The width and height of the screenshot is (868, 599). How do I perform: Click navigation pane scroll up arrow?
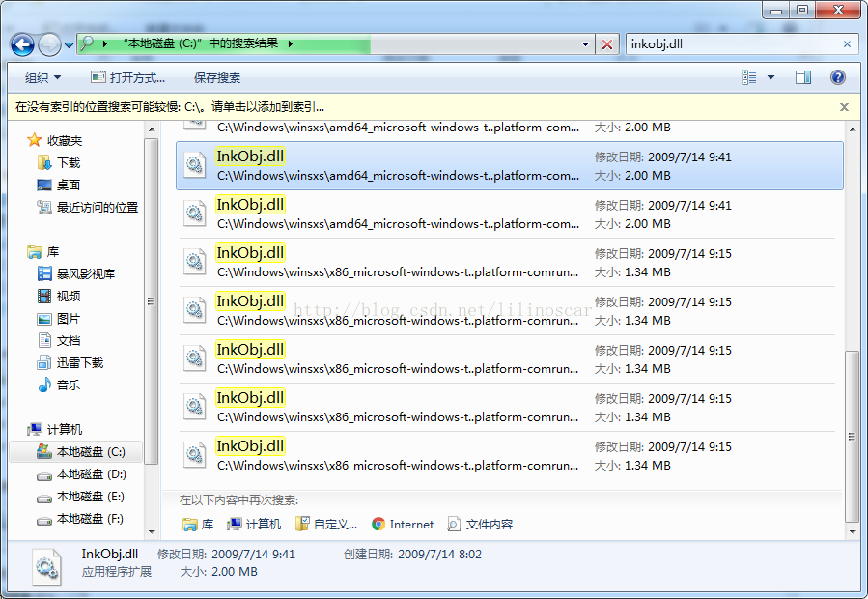click(x=152, y=129)
